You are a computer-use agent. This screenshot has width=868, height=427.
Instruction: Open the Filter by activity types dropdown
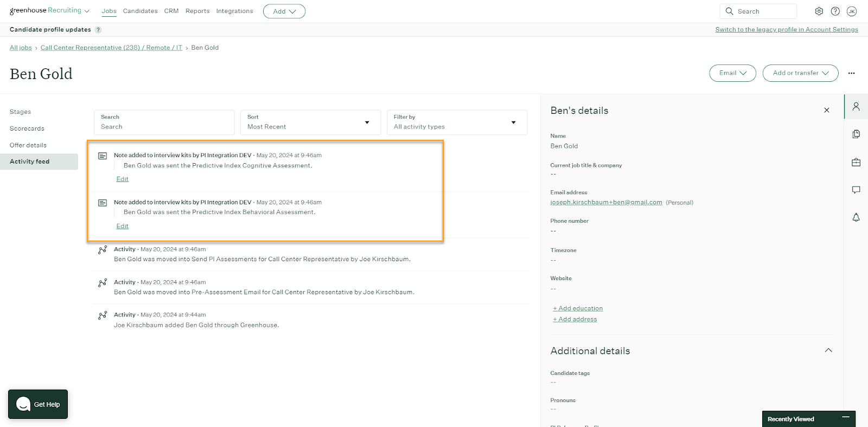(456, 122)
